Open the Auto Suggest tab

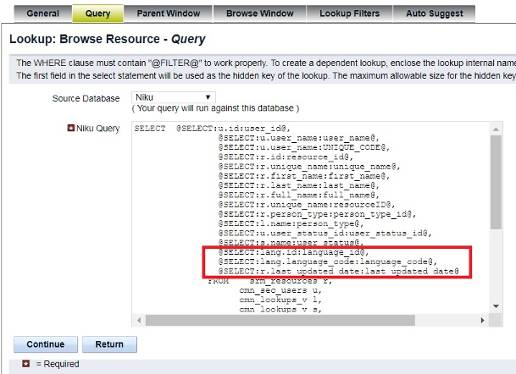434,14
